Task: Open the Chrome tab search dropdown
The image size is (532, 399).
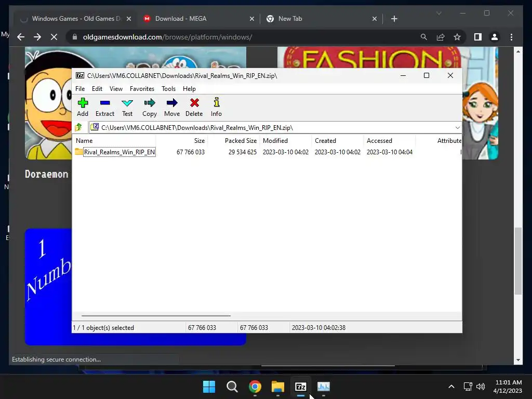Action: coord(438,13)
